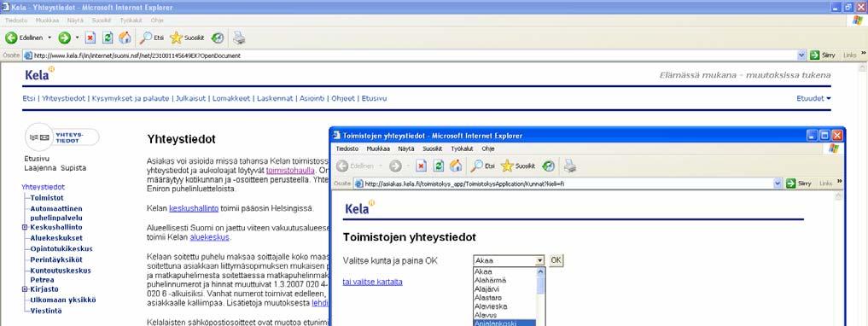Open Opintotukikeskus in sidebar tree

coord(61,249)
